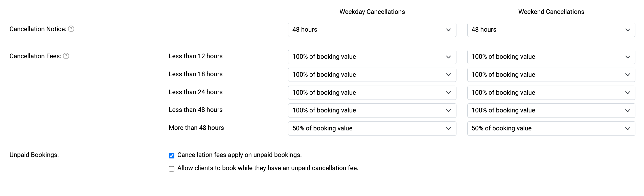Image resolution: width=644 pixels, height=196 pixels.
Task: Open weekday fee dropdown for Less than 18 hours
Action: pos(372,75)
